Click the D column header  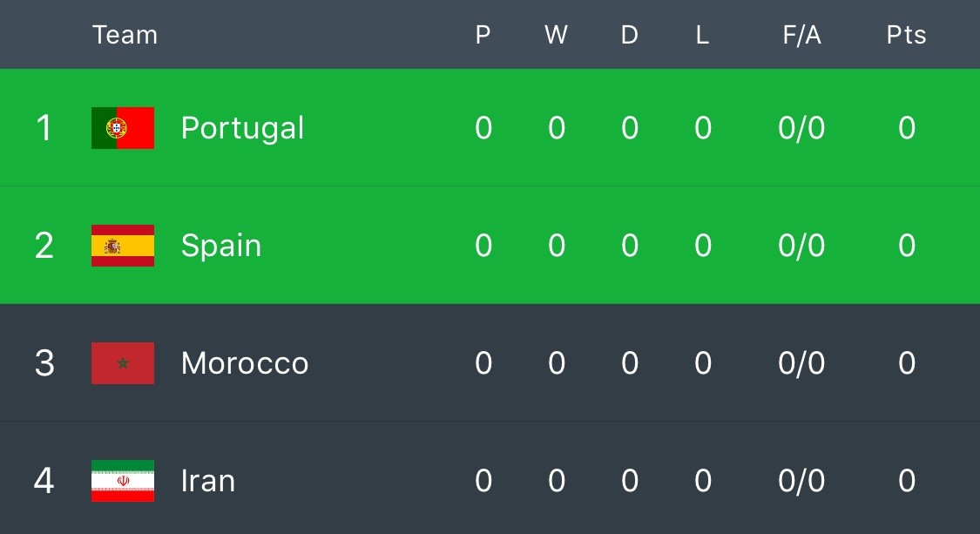tap(629, 35)
